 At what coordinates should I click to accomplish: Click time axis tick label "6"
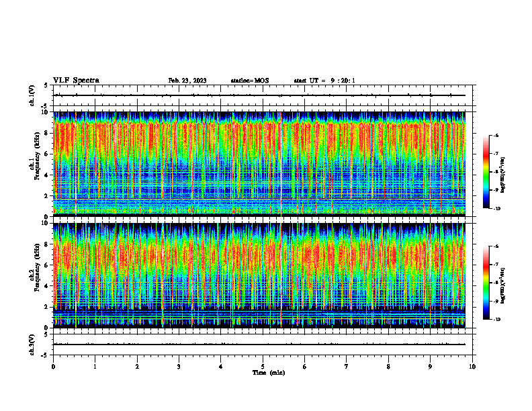click(x=304, y=367)
